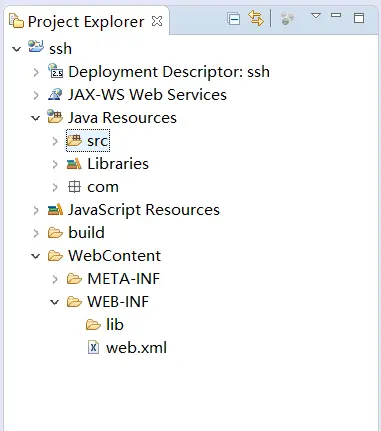
Task: Click the src source folder icon
Action: click(x=74, y=140)
